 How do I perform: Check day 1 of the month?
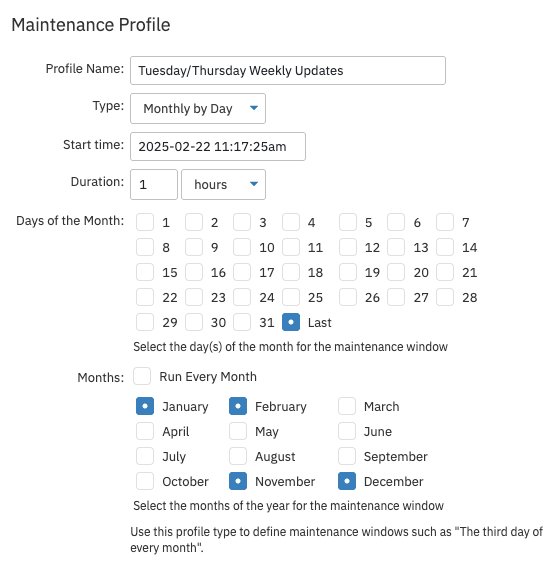(145, 222)
